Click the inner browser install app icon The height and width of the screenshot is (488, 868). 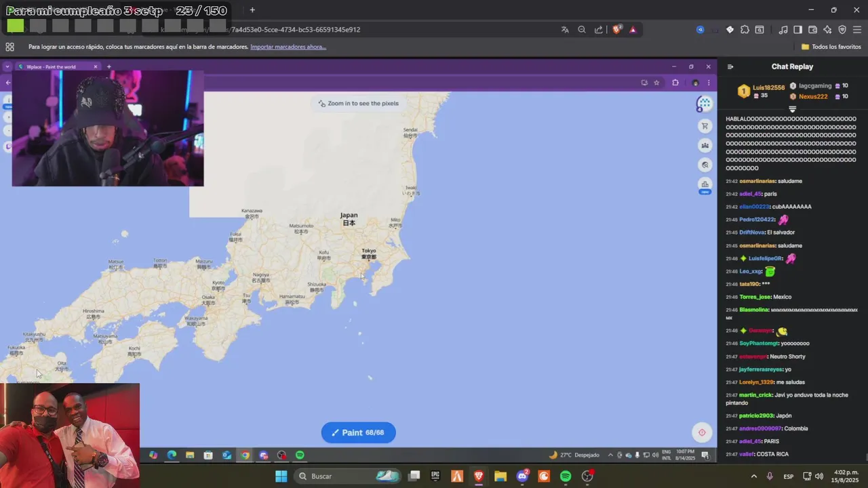[x=644, y=83]
